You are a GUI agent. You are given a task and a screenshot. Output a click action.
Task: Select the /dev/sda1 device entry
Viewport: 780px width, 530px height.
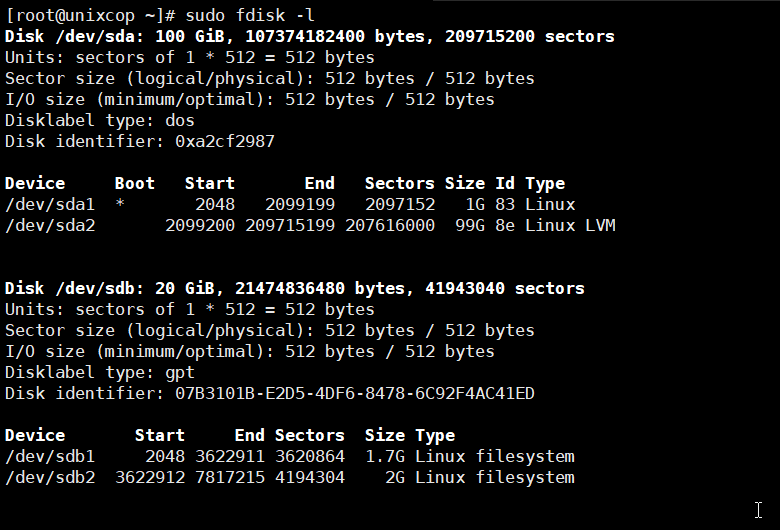pos(50,205)
